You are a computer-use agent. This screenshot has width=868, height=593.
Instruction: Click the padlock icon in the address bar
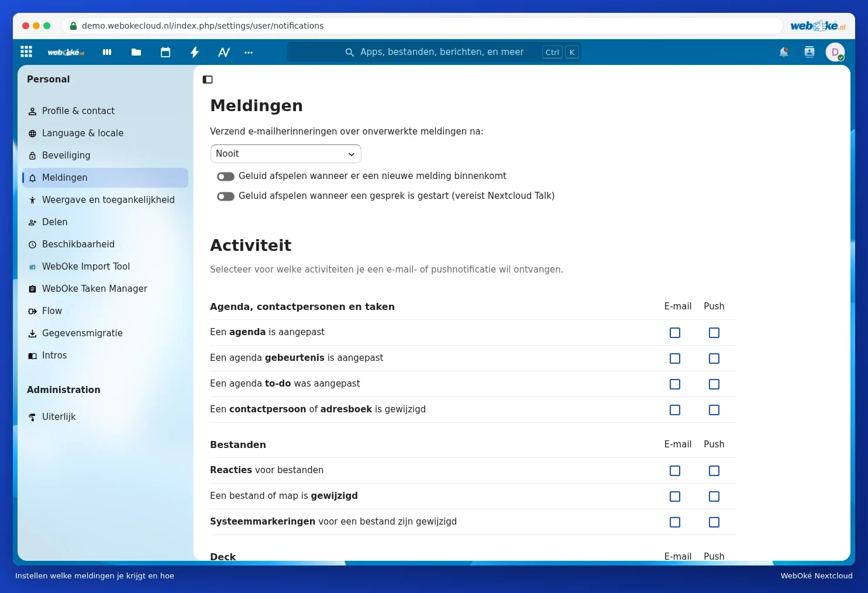[73, 26]
